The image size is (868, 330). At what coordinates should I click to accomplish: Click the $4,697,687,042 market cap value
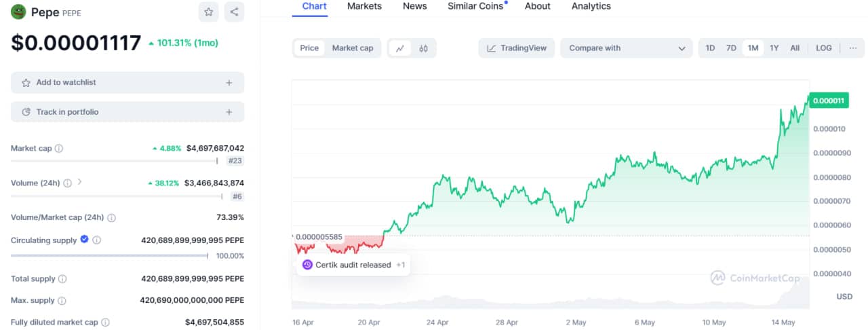(x=215, y=148)
